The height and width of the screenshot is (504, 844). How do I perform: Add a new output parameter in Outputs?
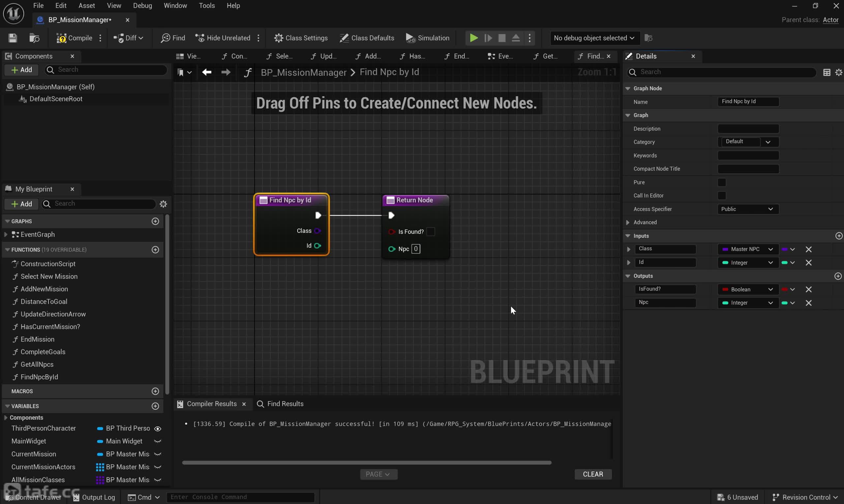point(838,276)
